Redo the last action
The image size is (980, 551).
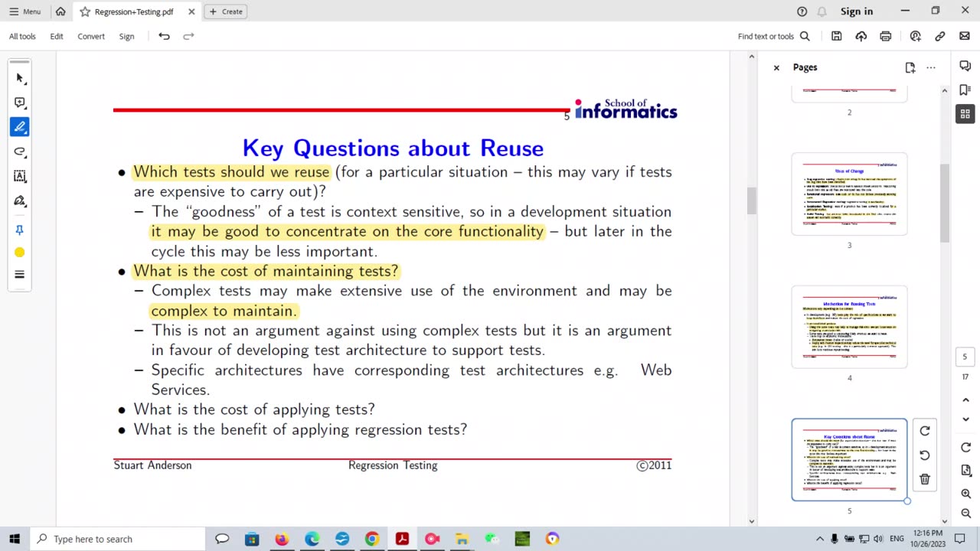pos(188,36)
